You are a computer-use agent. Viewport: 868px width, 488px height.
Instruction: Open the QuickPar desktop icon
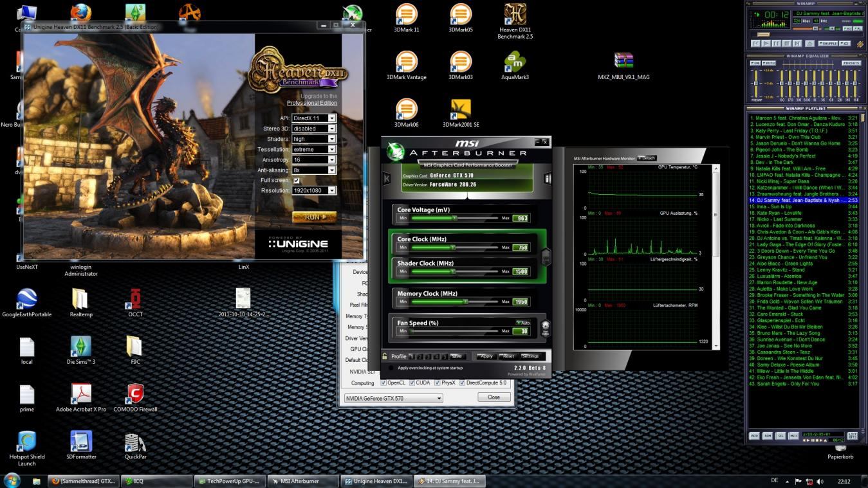[135, 445]
